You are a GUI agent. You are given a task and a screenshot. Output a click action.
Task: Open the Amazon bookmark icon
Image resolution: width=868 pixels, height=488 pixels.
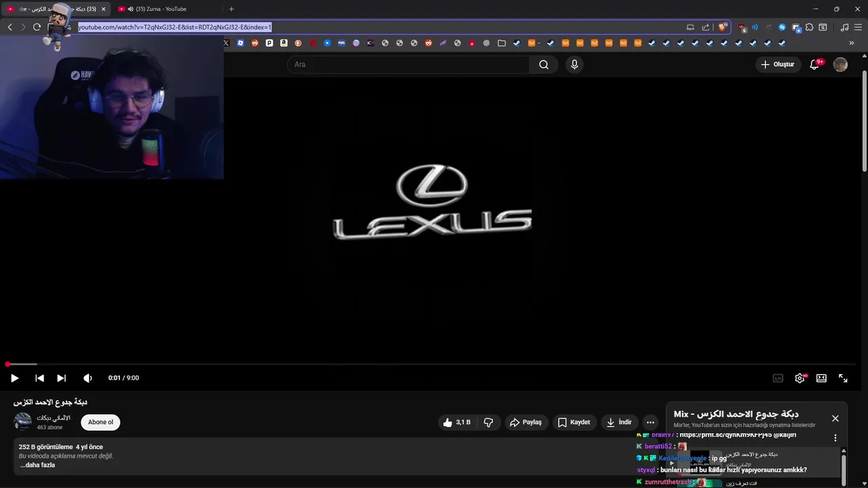tap(283, 43)
